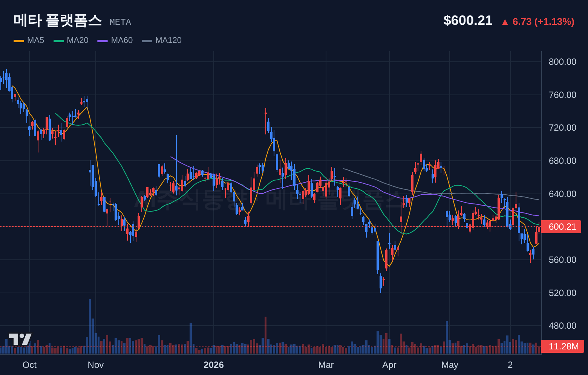Click the red up-triangle change indicator
Screen dimensions: 588x375
click(505, 22)
